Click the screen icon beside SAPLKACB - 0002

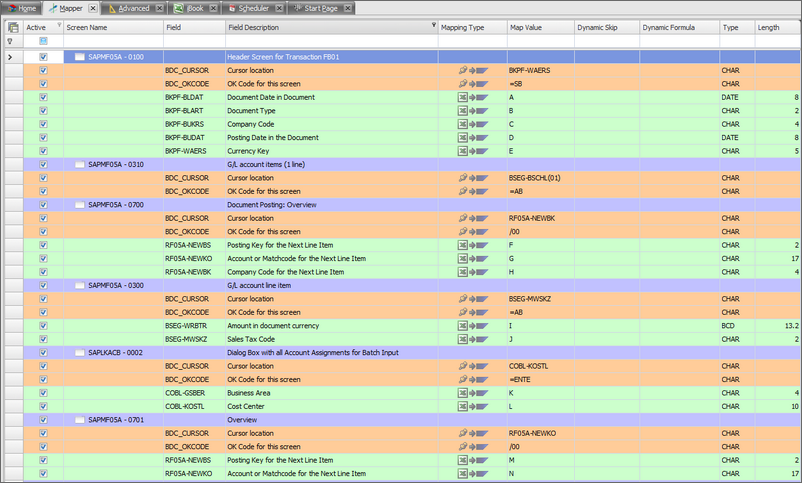tap(80, 353)
